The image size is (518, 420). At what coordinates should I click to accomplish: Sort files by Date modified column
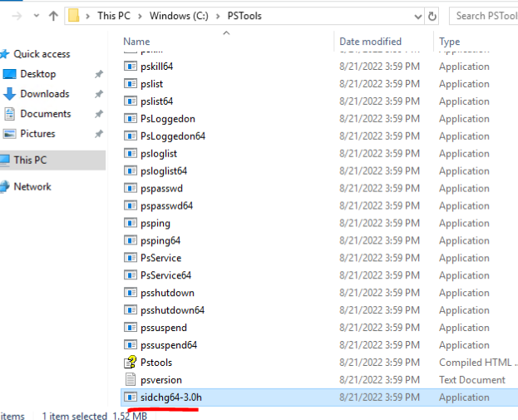coord(370,42)
